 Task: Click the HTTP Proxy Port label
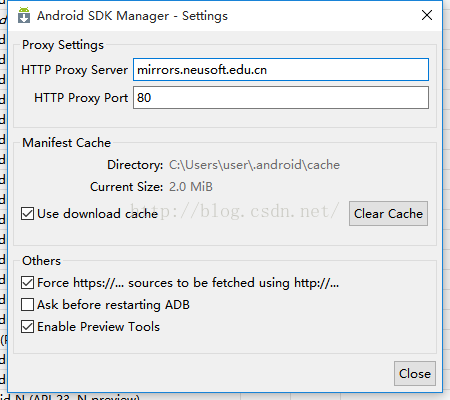pos(81,98)
